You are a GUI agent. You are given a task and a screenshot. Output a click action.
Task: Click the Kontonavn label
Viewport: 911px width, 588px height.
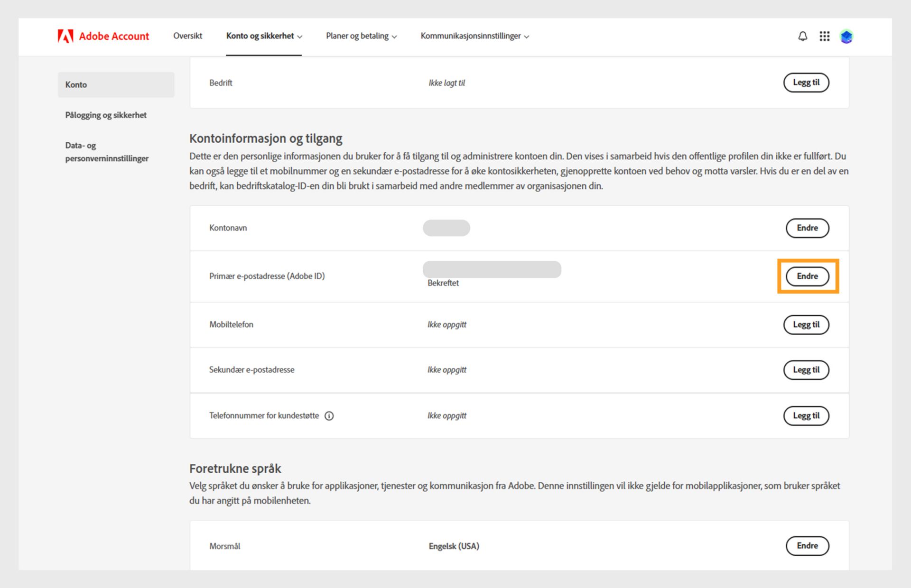228,228
